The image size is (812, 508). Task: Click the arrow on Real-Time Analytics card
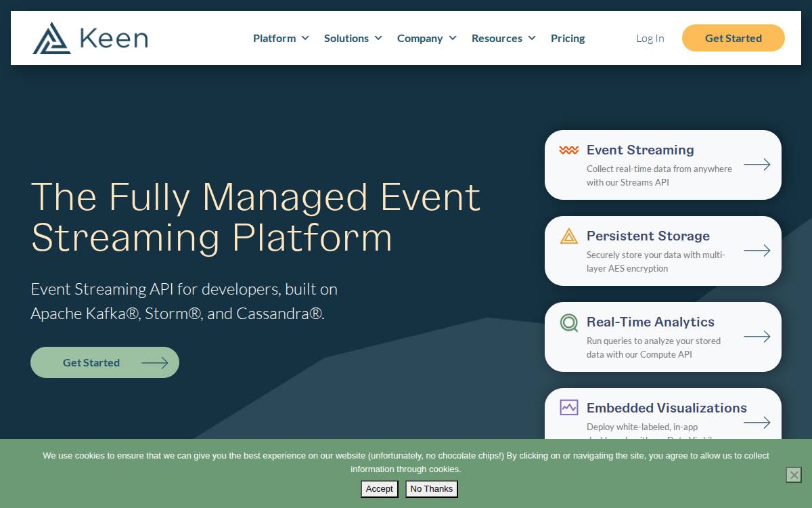pos(757,337)
